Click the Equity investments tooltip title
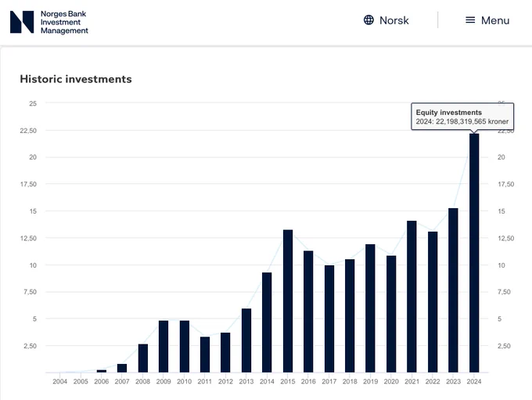532x400 pixels. click(449, 113)
